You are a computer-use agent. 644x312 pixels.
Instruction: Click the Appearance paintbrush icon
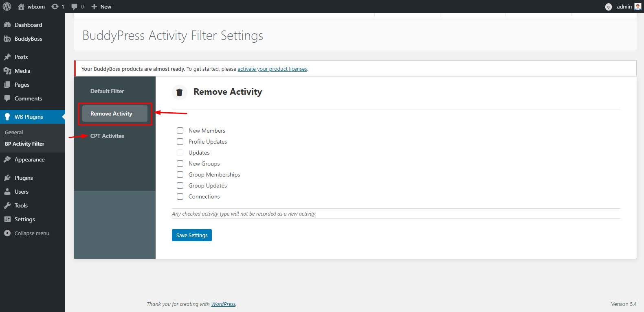[x=7, y=159]
